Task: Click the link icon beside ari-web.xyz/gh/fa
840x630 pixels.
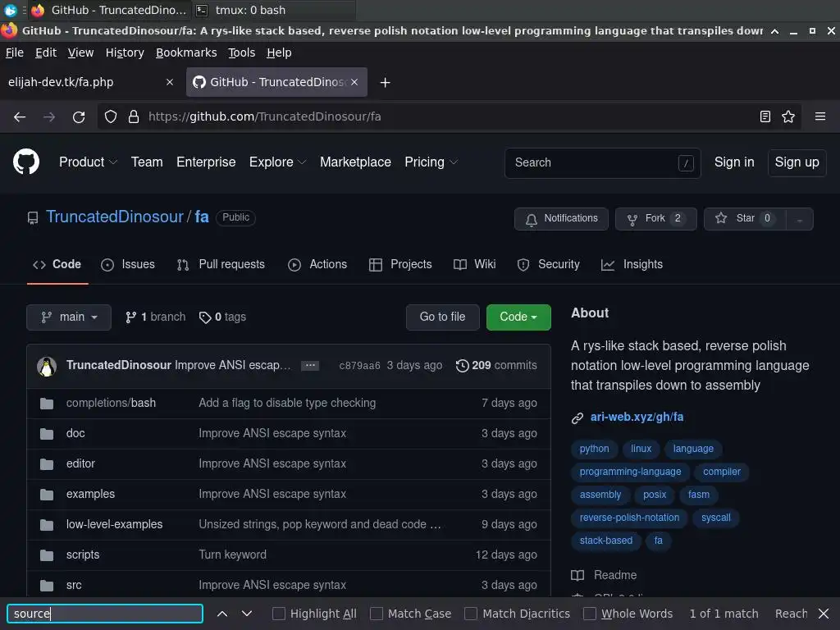Action: [577, 418]
